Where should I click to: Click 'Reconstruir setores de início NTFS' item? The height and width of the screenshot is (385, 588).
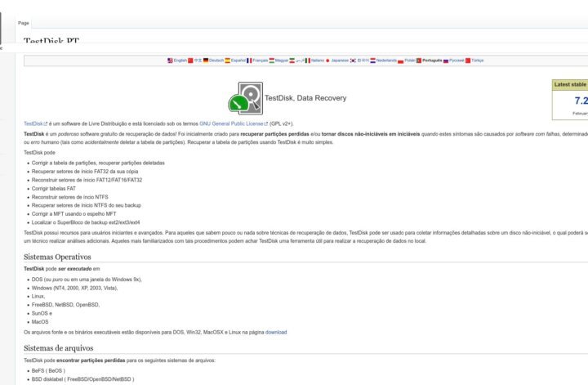69,197
